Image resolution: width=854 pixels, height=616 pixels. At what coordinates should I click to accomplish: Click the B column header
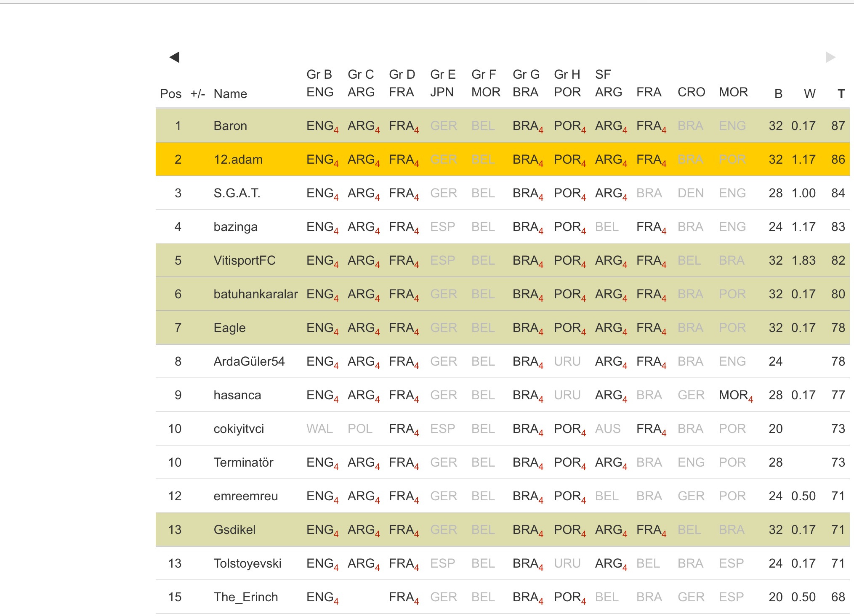[x=778, y=94]
